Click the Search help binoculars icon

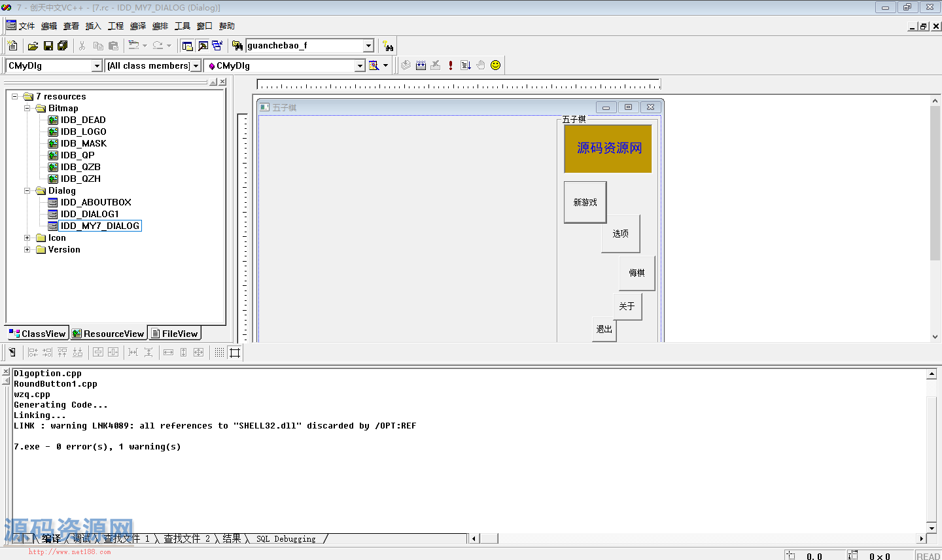389,46
